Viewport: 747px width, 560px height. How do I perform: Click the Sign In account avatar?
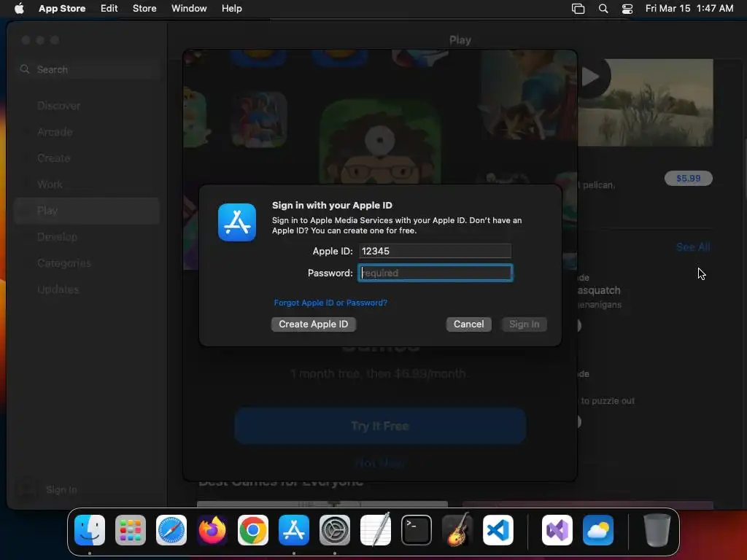click(27, 490)
